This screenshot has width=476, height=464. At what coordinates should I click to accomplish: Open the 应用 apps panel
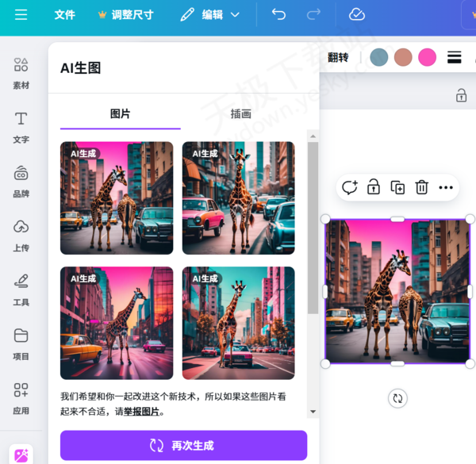pyautogui.click(x=21, y=399)
